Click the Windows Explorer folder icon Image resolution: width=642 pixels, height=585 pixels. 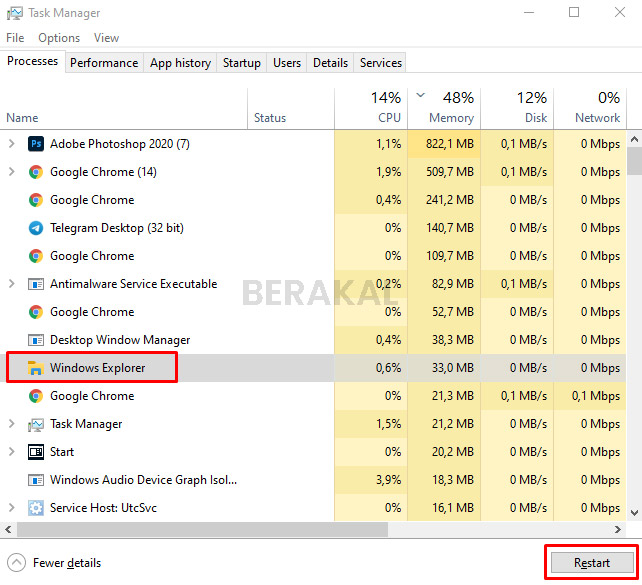(x=36, y=368)
